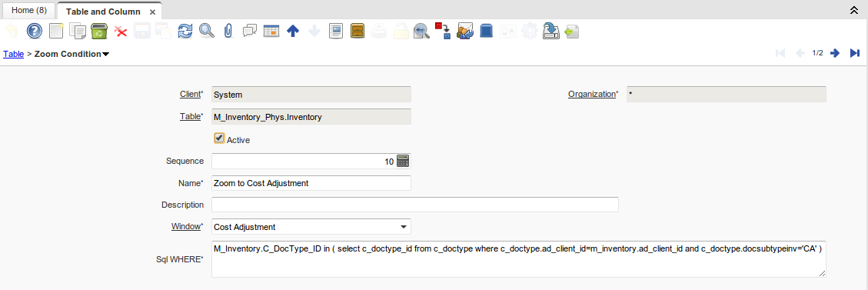Click the Organization label link
This screenshot has height=290, width=868.
pyautogui.click(x=592, y=94)
